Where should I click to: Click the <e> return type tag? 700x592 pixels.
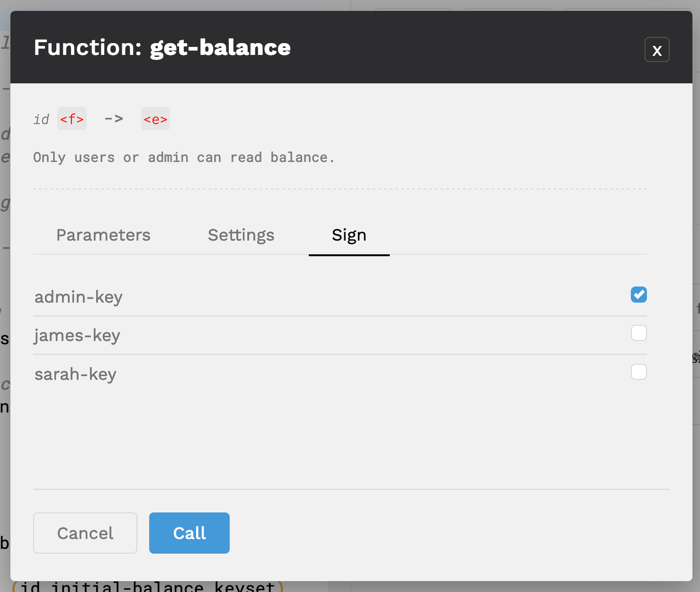[155, 119]
